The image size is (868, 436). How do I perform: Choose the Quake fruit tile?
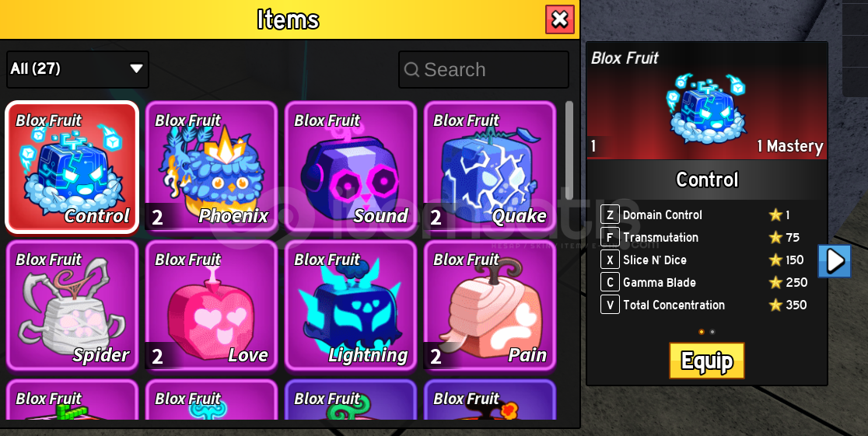point(490,166)
